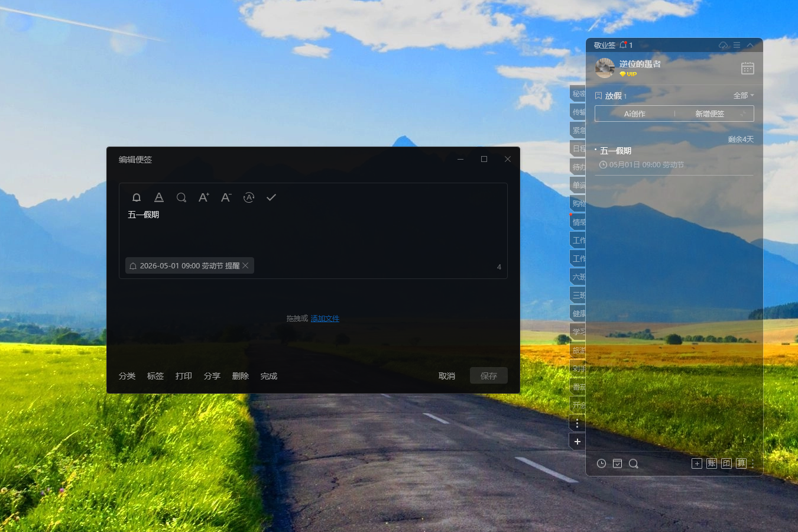The image size is (798, 532).
Task: Click the cloud sync icon in 敬业签 header
Action: click(x=723, y=46)
